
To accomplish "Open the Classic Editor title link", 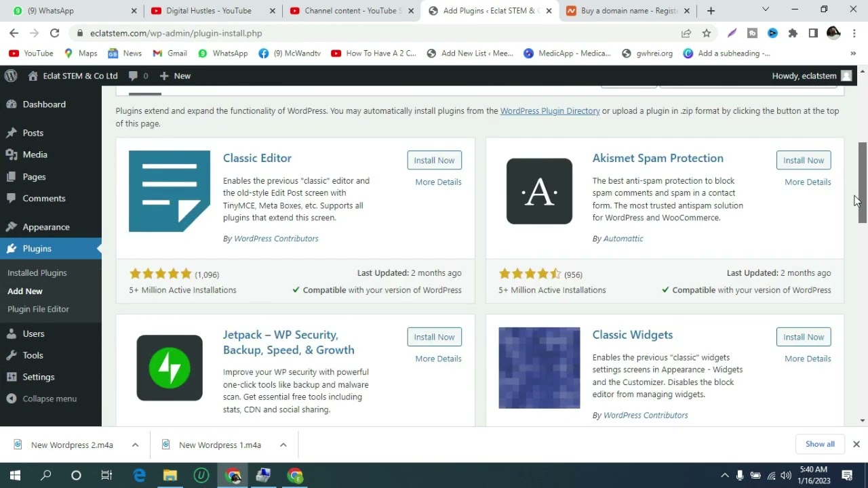I will point(257,158).
